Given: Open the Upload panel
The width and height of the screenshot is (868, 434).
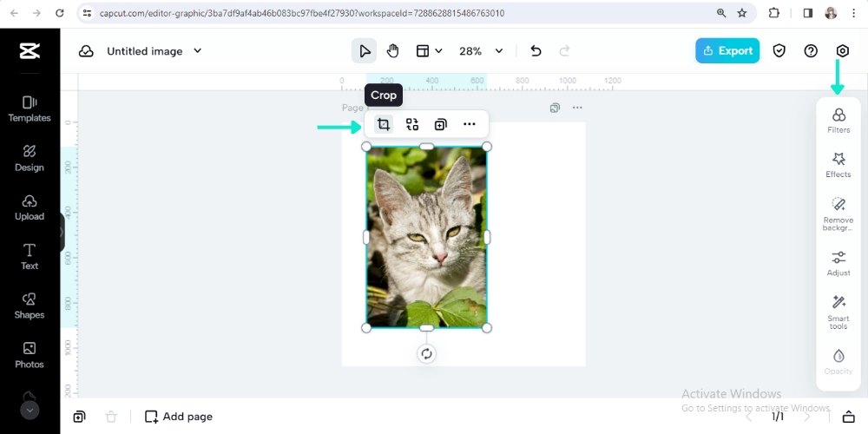Looking at the screenshot, I should pyautogui.click(x=30, y=207).
